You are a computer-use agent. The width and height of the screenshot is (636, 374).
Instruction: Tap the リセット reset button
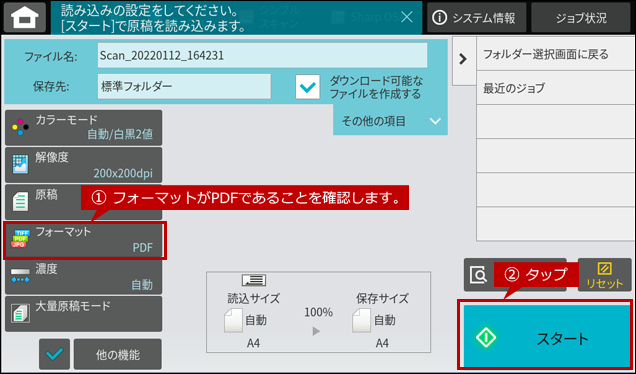coord(604,275)
